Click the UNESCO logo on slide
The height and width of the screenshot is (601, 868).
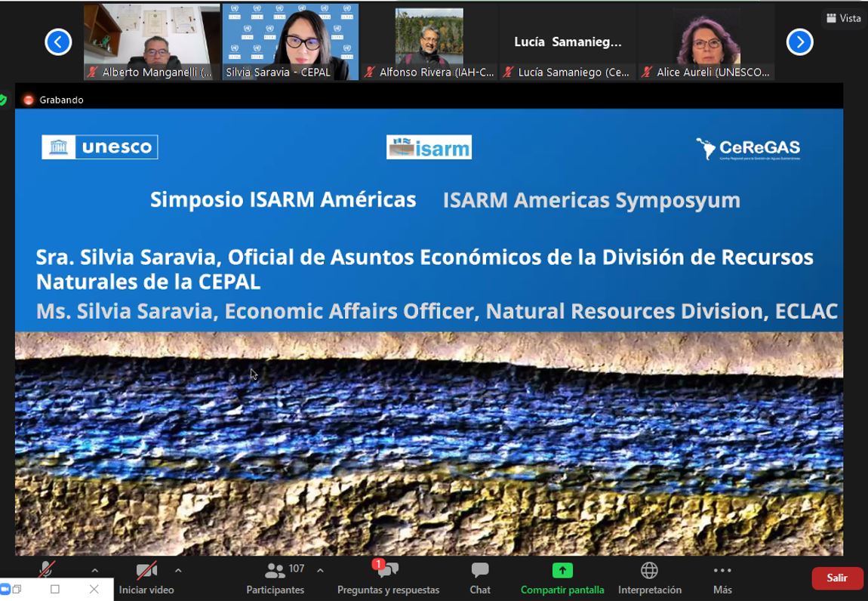(100, 146)
